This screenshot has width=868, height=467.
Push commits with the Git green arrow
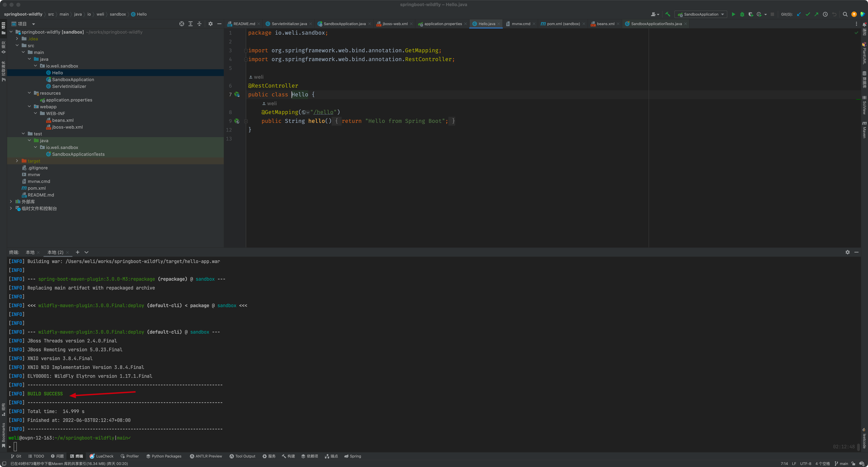tap(816, 14)
